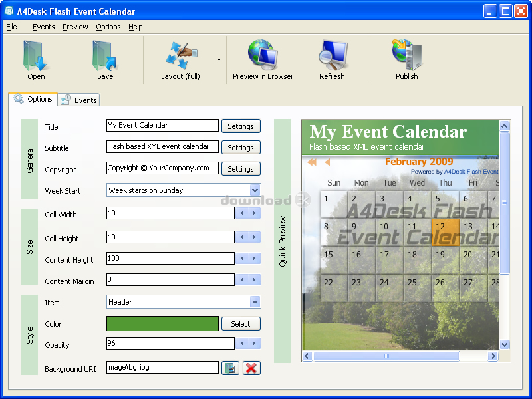Viewport: 532px width, 399px height.
Task: Click preview scroll up arrow
Action: 504,126
